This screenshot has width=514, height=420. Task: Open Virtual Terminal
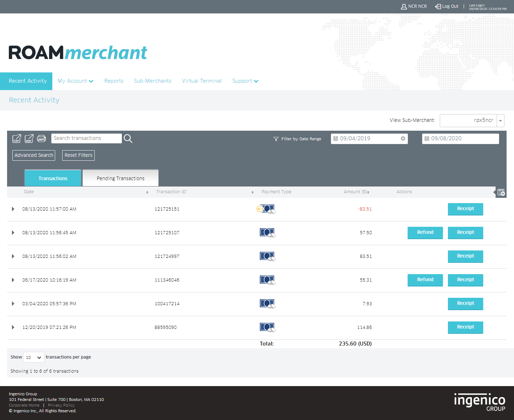(x=202, y=81)
